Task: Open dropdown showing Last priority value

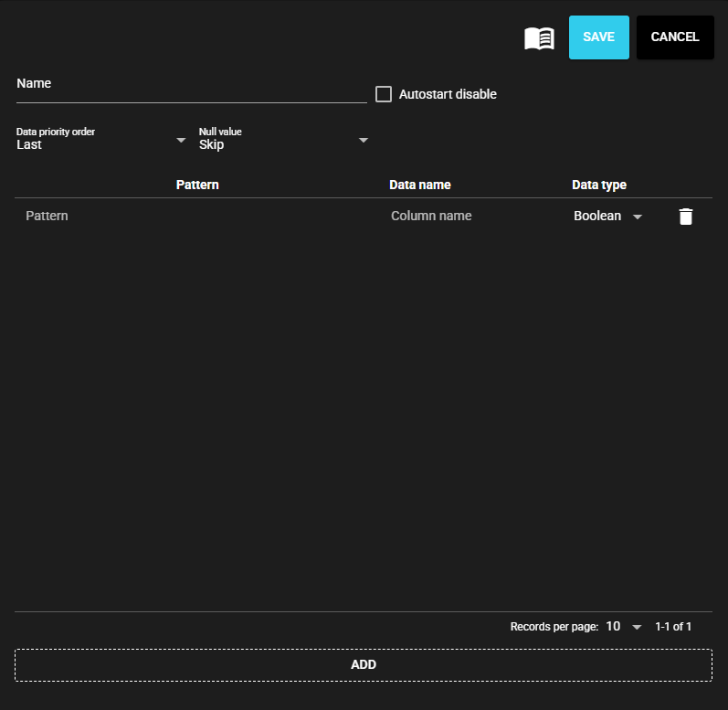Action: [x=91, y=144]
